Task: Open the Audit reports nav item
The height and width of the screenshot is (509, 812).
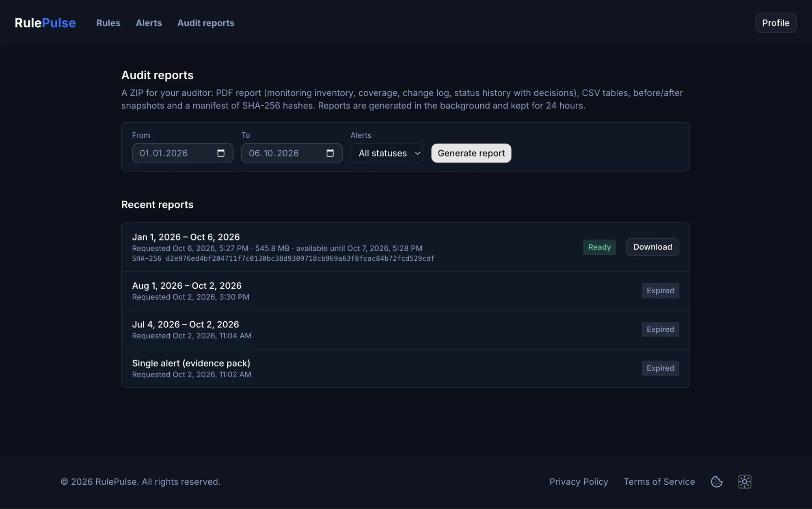Action: coord(206,23)
